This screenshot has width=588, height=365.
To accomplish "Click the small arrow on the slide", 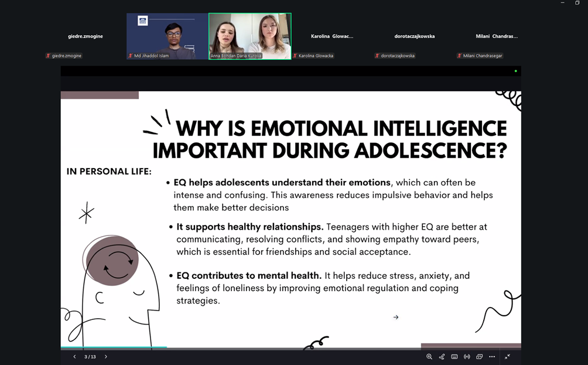I will tap(396, 318).
